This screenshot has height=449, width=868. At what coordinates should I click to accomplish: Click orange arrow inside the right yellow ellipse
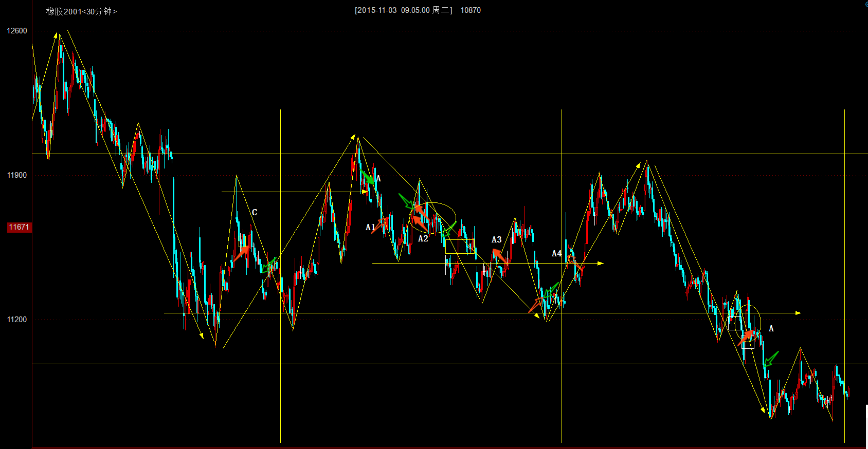[745, 338]
